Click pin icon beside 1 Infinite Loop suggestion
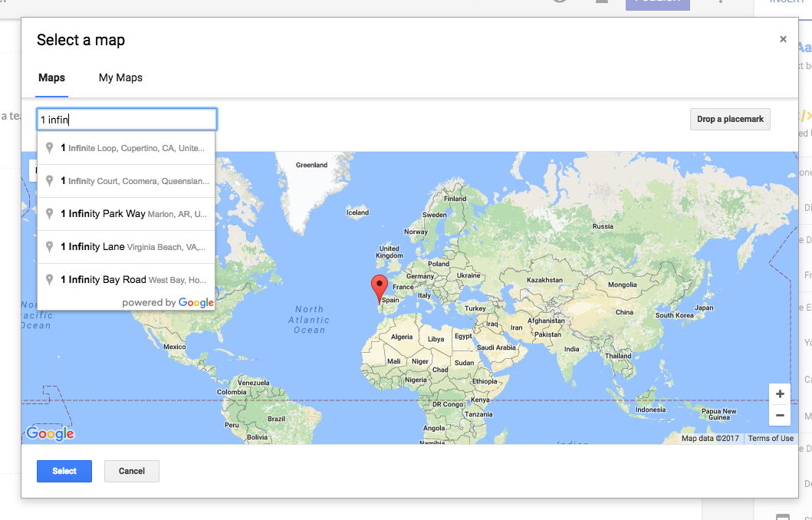812x520 pixels. pos(50,148)
